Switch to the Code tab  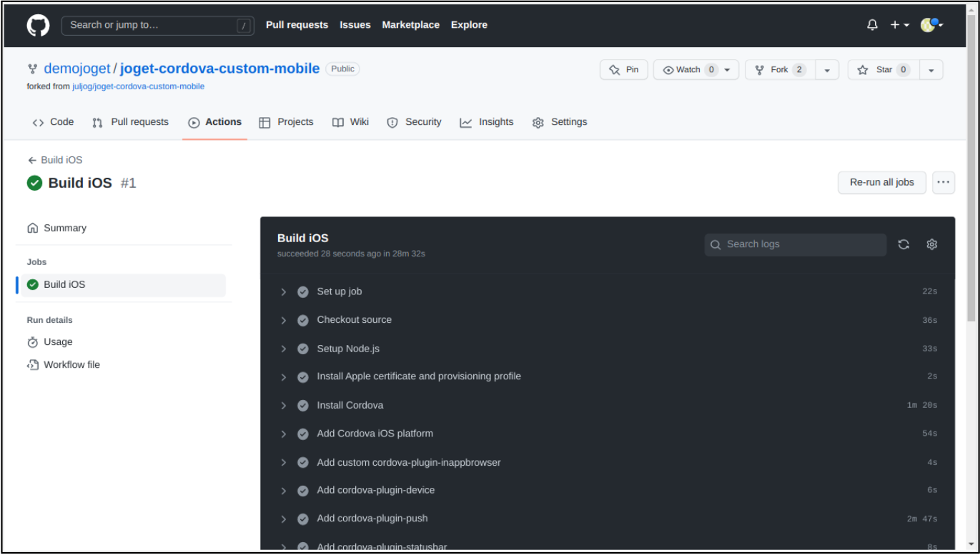coord(53,122)
